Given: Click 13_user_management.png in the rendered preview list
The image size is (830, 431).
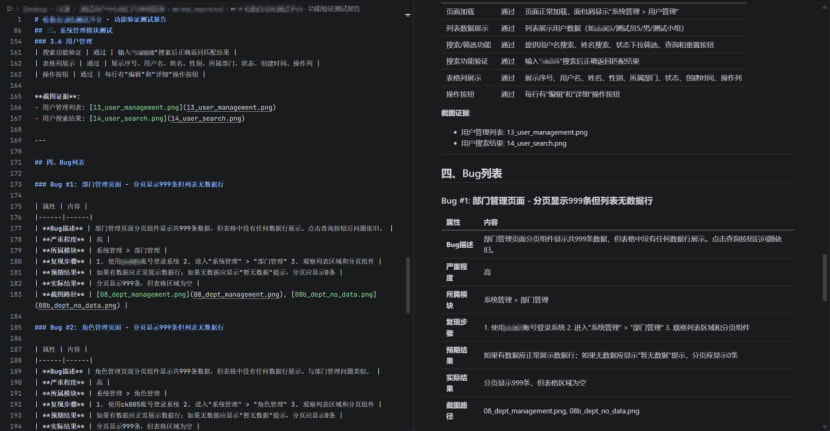Looking at the screenshot, I should (547, 132).
